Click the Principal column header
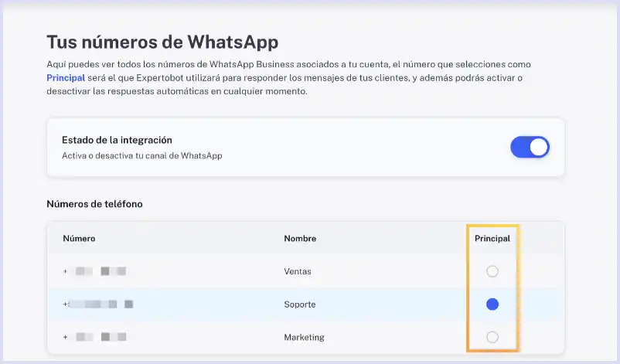 point(492,238)
